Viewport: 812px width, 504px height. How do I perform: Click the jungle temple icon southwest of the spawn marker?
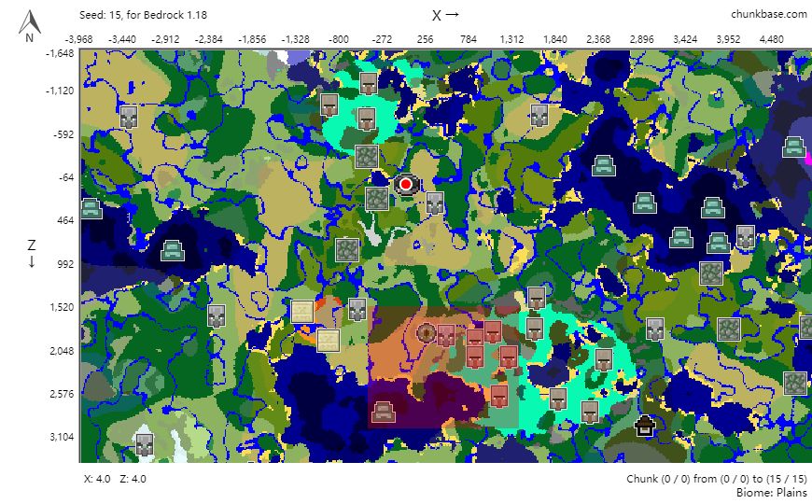377,199
